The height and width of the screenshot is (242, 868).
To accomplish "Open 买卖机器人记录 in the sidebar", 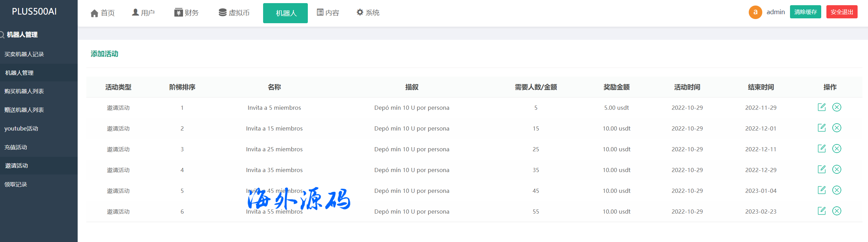I will click(x=24, y=54).
